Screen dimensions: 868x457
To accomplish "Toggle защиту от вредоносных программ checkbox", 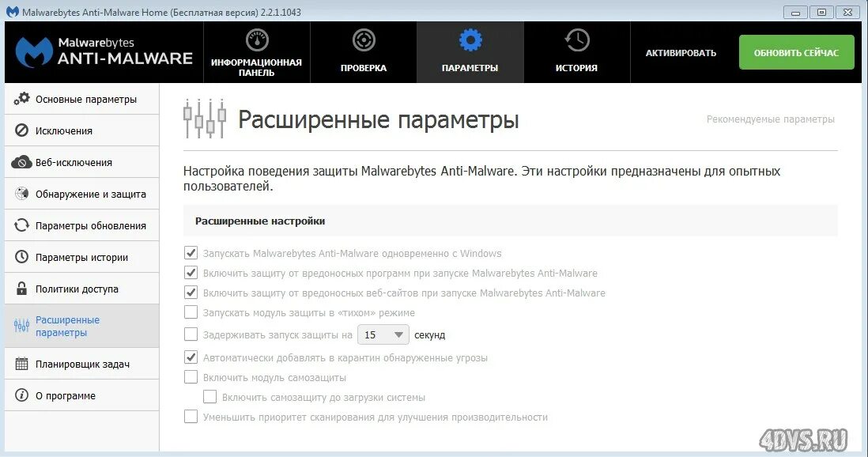I will 191,273.
